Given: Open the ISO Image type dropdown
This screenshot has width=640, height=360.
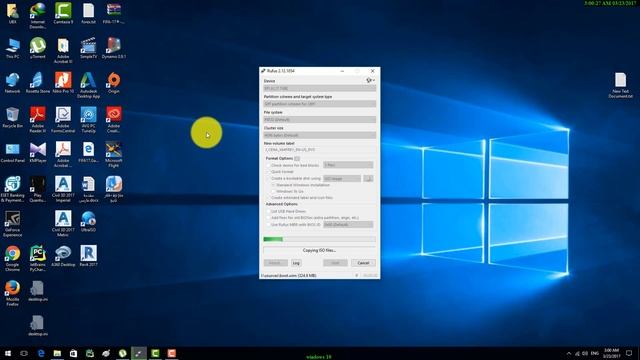Looking at the screenshot, I should 342,178.
